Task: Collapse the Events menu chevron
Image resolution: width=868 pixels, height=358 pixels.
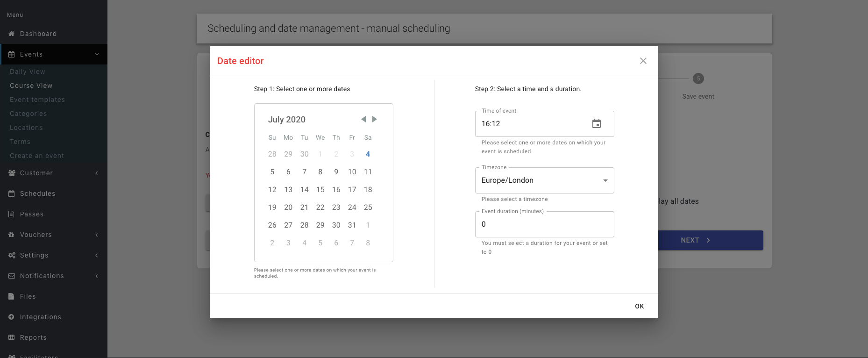Action: (x=97, y=54)
